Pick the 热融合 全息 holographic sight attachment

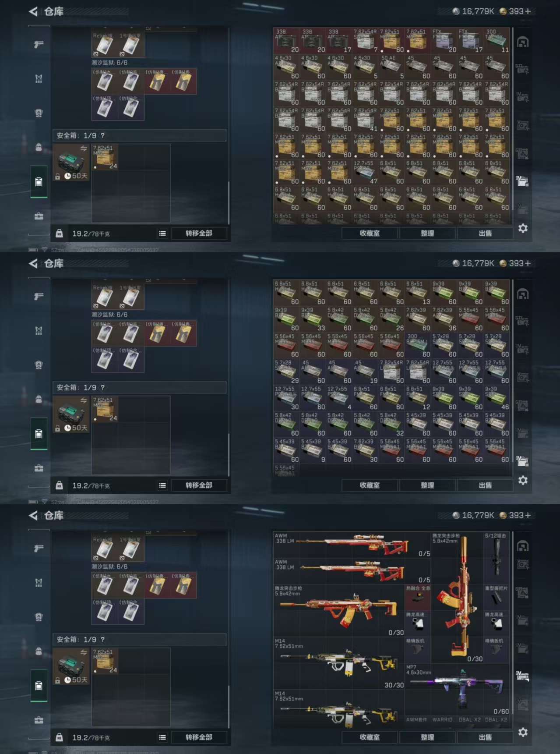418,597
